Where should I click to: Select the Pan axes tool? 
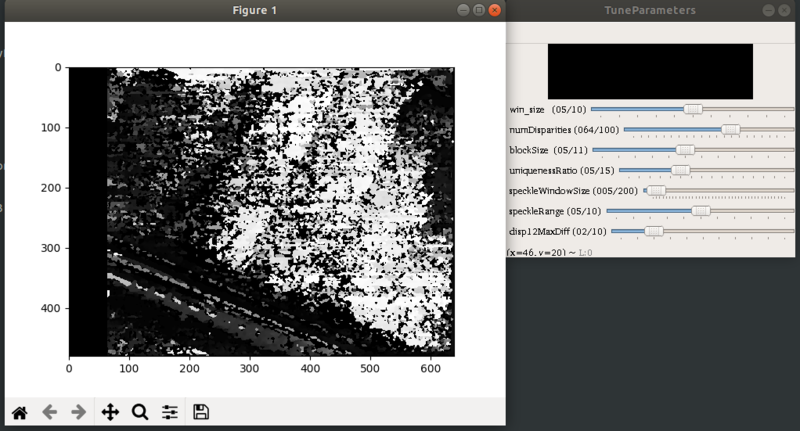110,412
